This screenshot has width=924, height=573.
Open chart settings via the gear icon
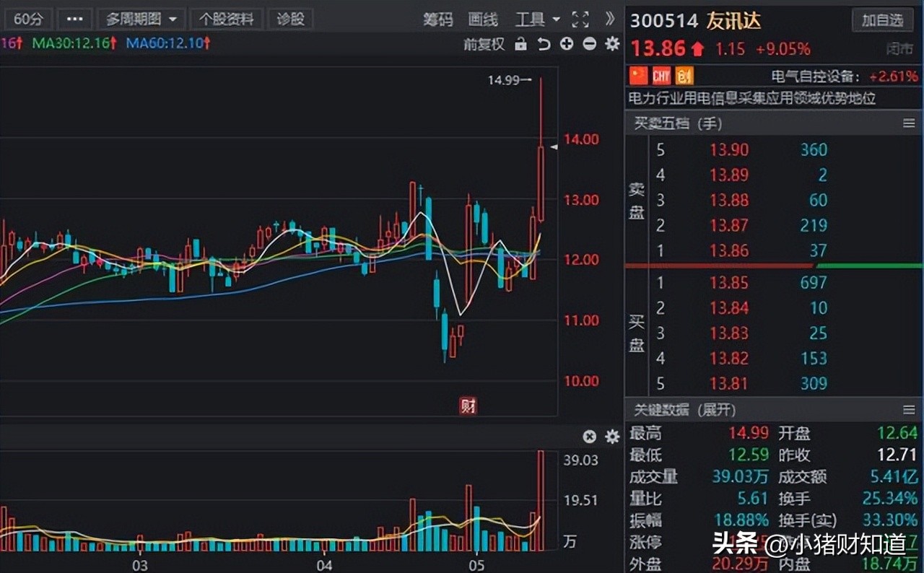611,44
